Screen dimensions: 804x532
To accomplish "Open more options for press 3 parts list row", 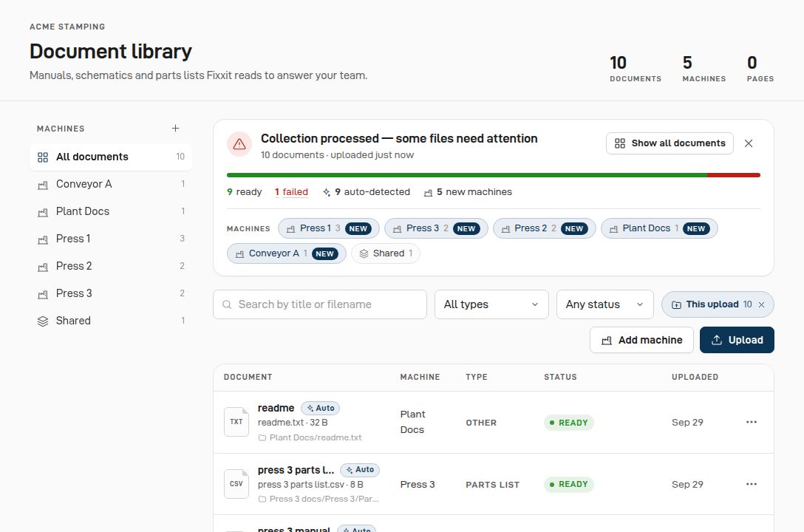I will point(752,484).
